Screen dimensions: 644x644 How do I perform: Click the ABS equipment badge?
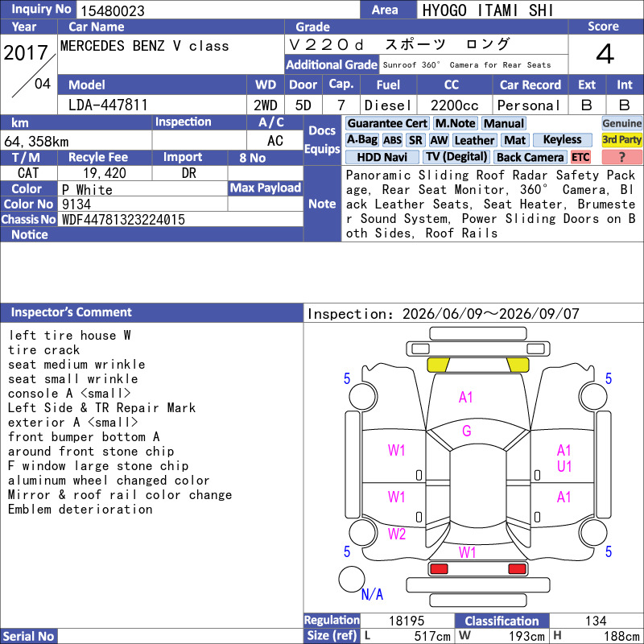tap(392, 140)
